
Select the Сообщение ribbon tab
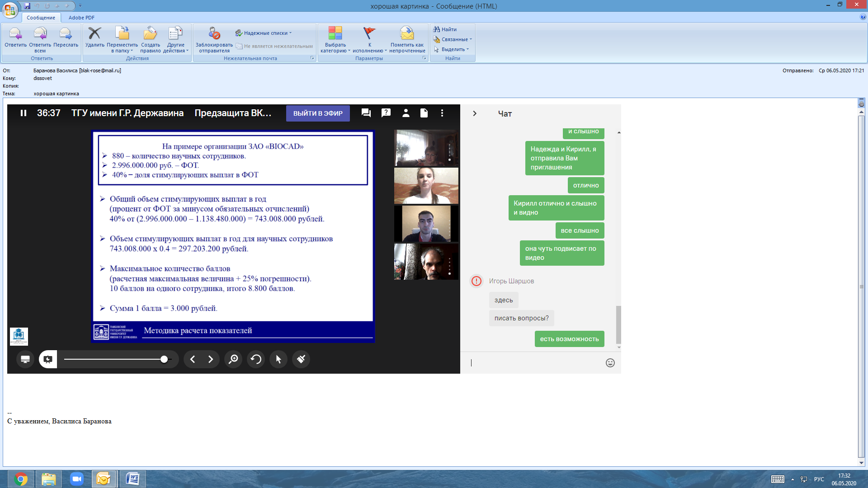41,18
